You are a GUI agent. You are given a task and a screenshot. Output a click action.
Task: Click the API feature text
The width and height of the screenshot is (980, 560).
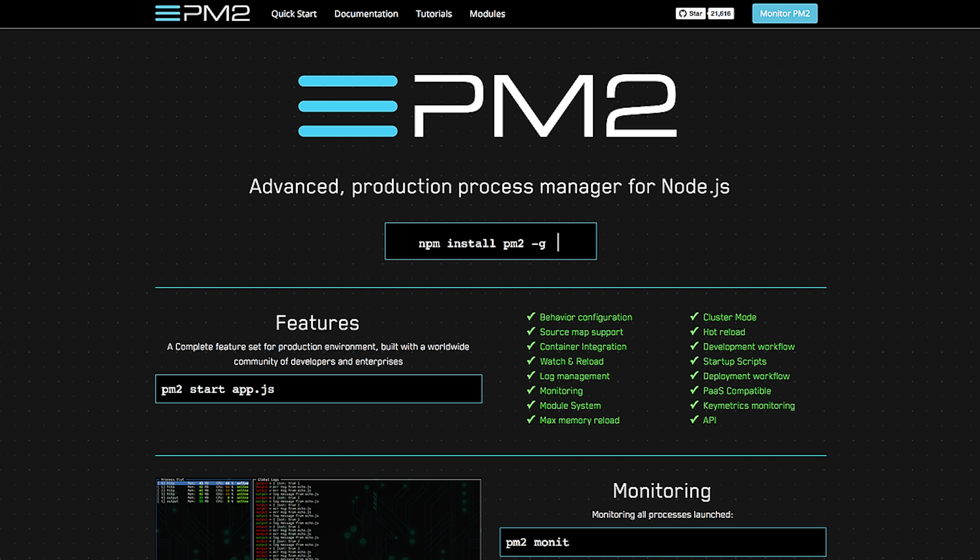coord(710,420)
